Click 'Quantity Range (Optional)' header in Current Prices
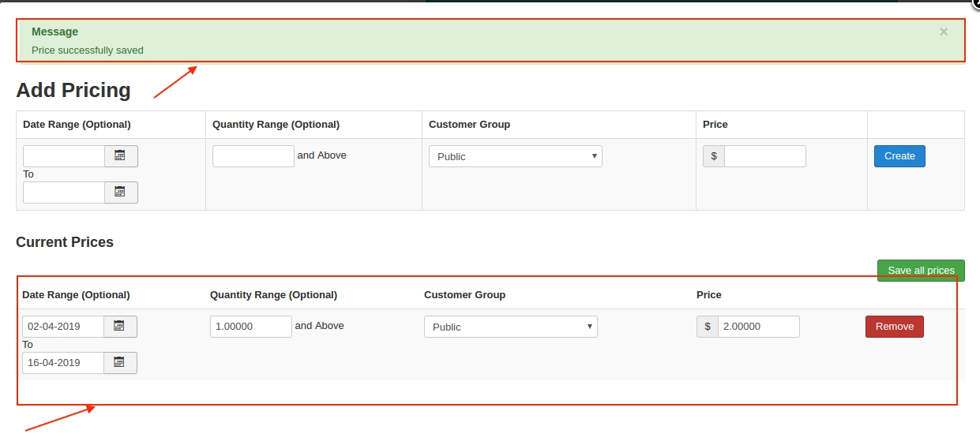The image size is (980, 445). [x=273, y=295]
